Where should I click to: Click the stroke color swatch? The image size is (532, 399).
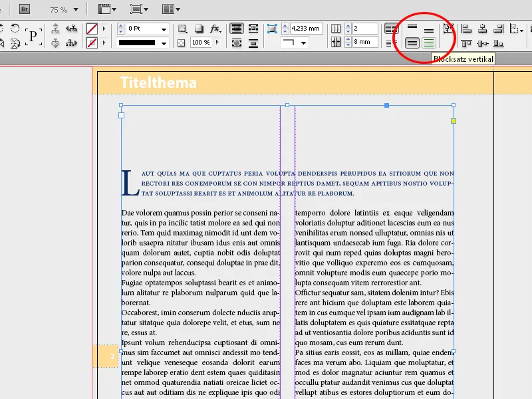(x=92, y=43)
